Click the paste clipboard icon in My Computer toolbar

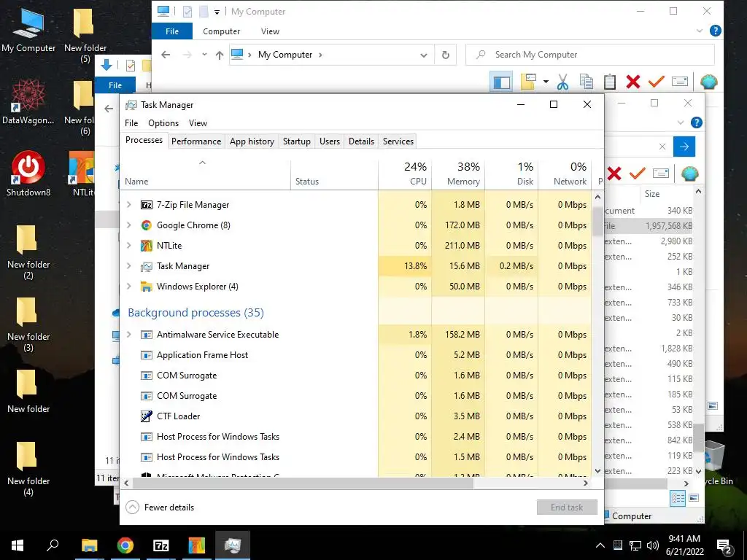click(610, 82)
